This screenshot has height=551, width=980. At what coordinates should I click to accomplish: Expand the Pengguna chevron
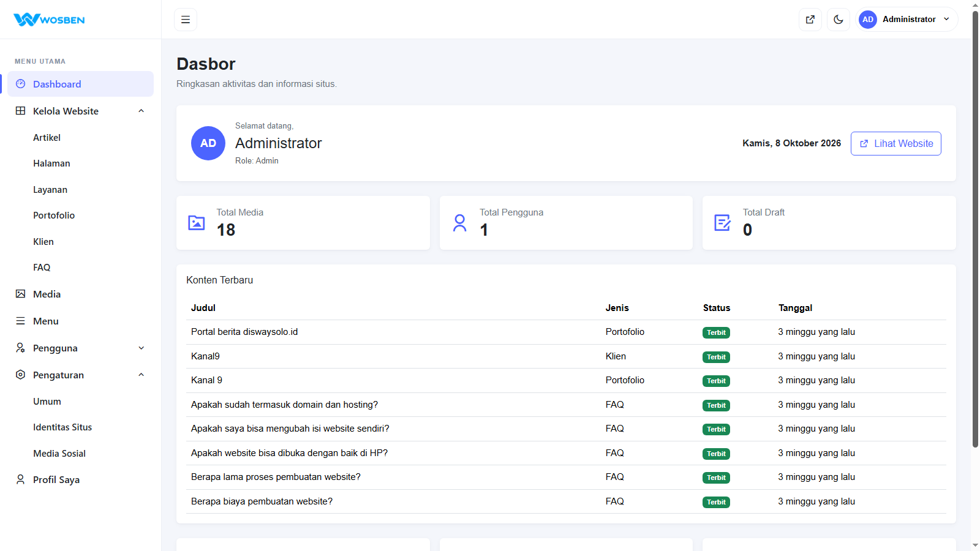click(141, 348)
